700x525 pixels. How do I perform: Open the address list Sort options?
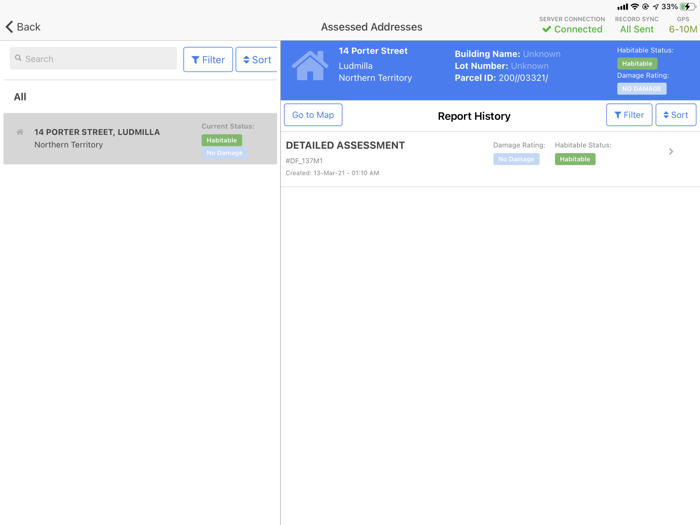coord(257,59)
